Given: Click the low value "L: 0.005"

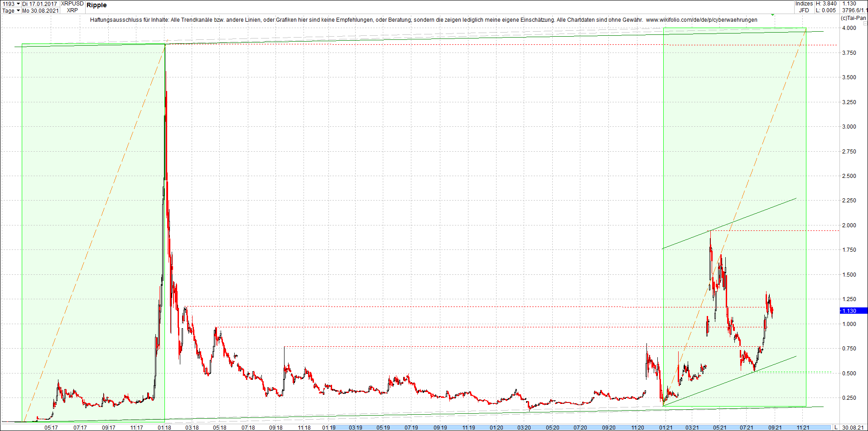Looking at the screenshot, I should coord(826,10).
